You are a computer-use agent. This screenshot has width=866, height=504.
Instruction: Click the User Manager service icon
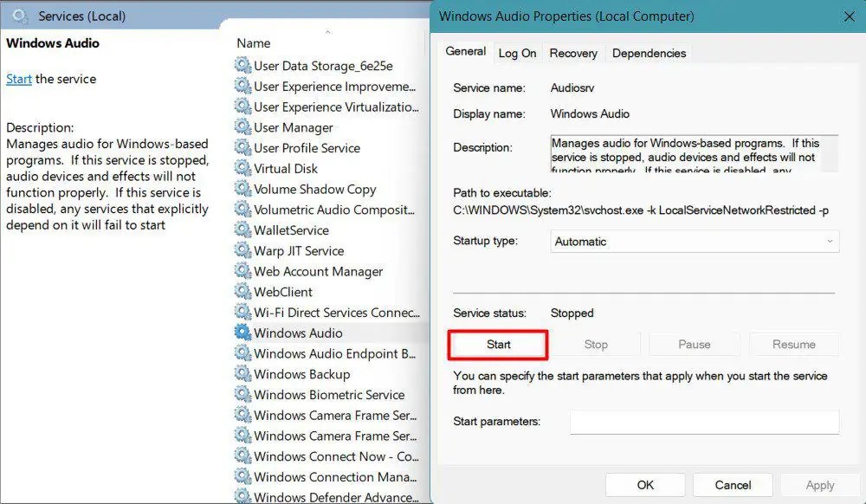point(239,126)
